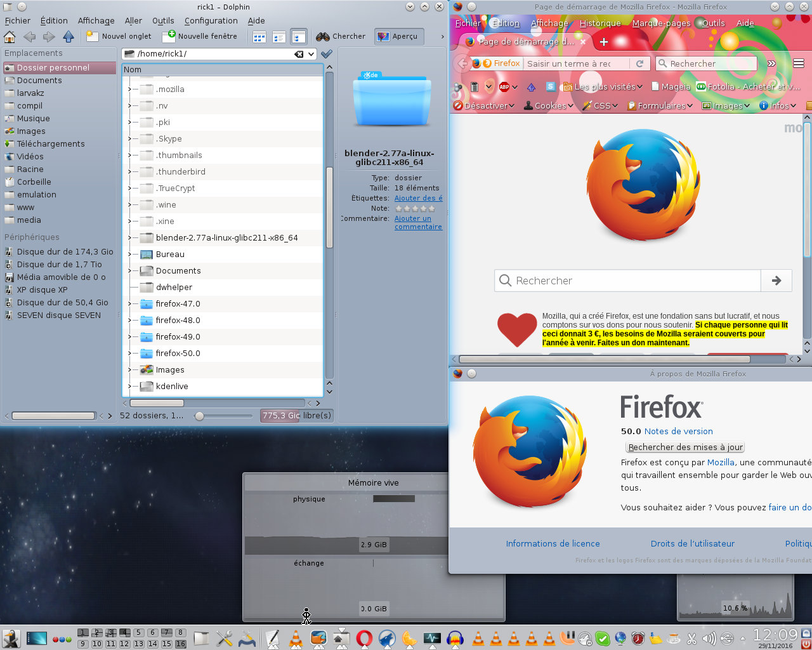Click the Home icon in Dolphin toolbar

pos(10,36)
